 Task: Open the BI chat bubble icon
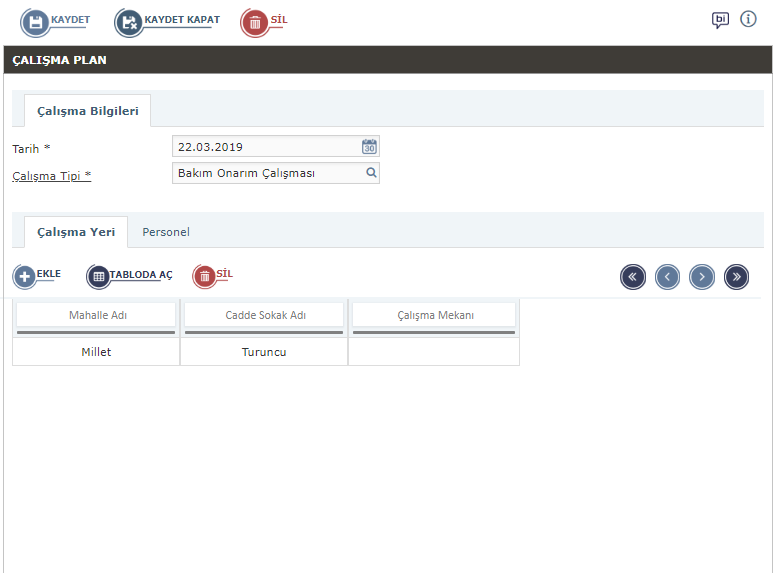pos(720,20)
